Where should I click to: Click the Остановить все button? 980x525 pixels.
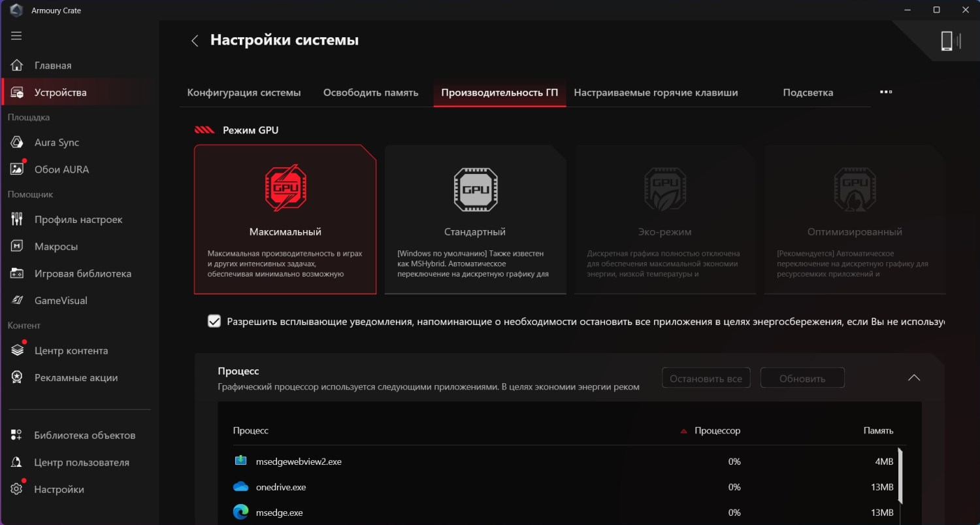(706, 379)
